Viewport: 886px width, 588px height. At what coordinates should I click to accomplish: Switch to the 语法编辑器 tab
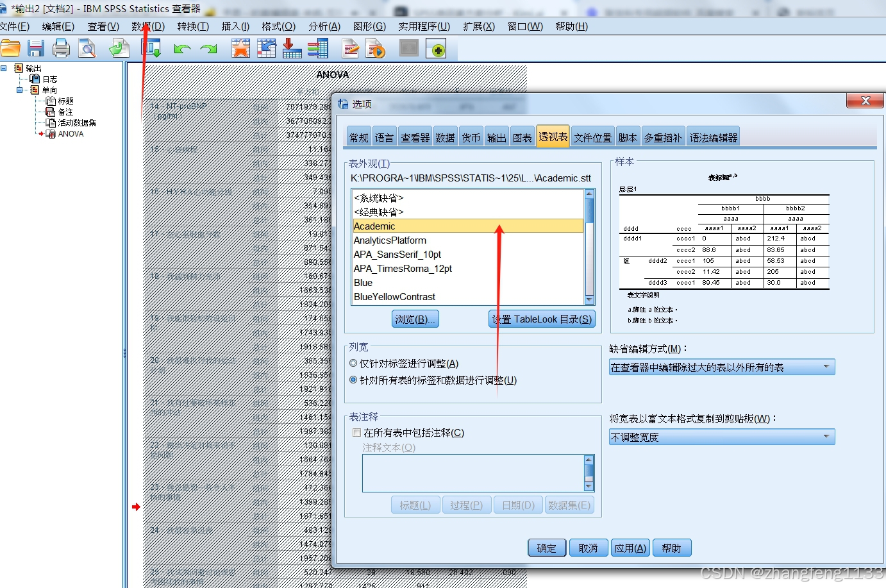pos(713,137)
